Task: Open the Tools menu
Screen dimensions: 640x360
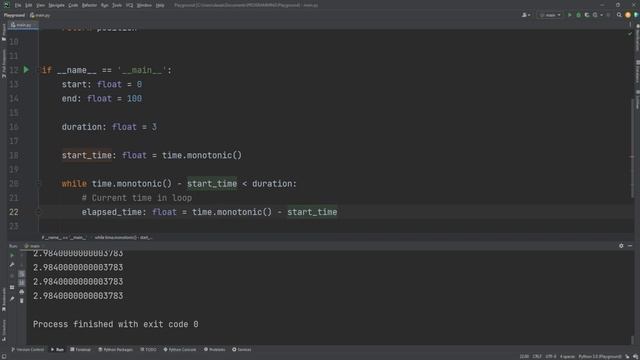Action: [117, 5]
